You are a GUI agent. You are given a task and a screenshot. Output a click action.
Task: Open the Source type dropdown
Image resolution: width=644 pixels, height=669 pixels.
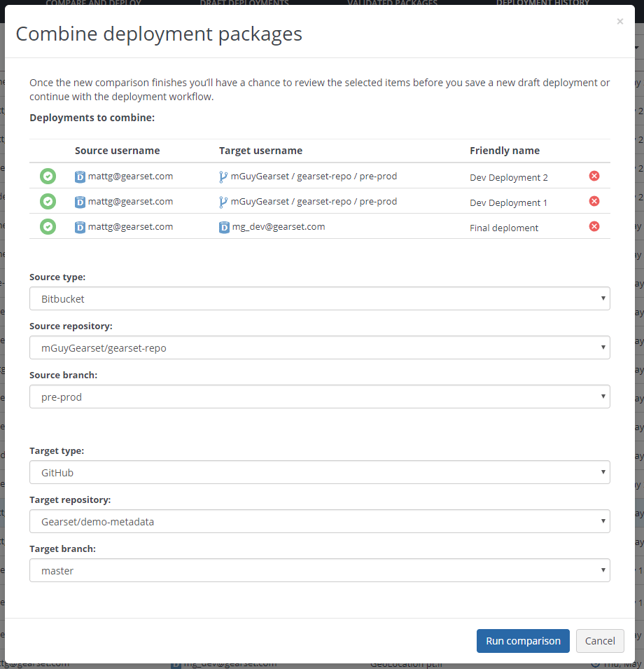(319, 298)
